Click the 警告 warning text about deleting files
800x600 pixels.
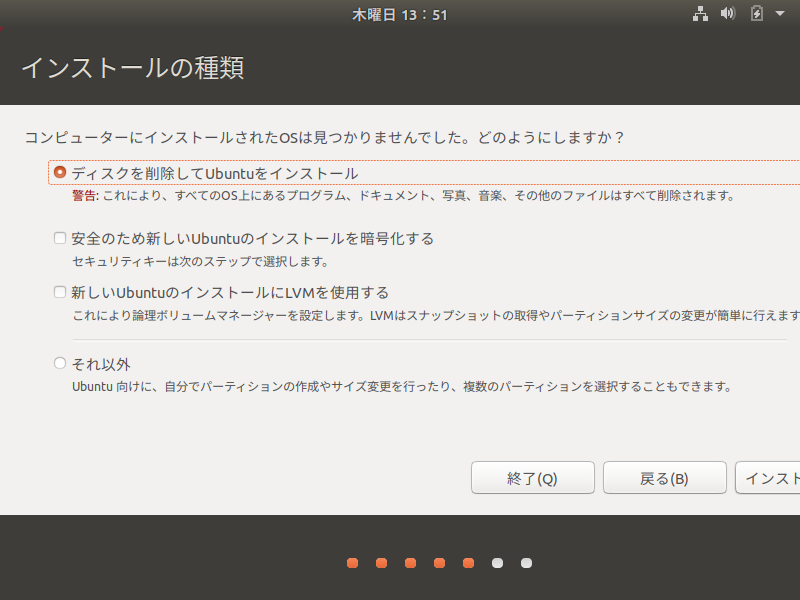point(403,196)
